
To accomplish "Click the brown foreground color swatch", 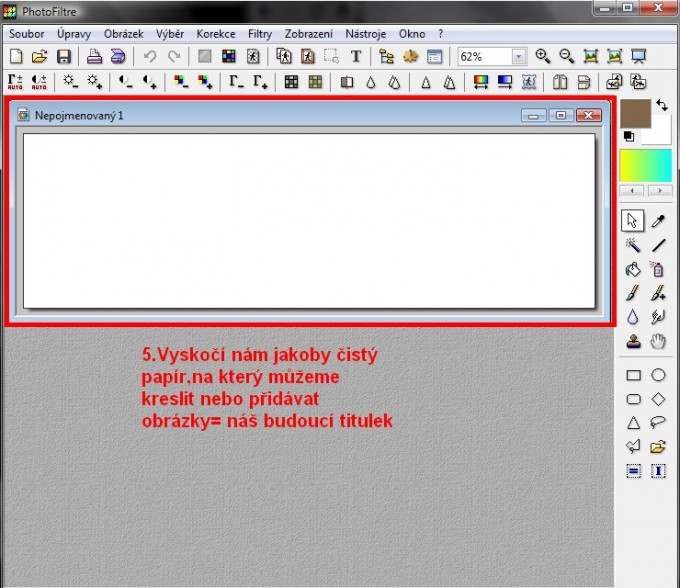I will click(635, 113).
